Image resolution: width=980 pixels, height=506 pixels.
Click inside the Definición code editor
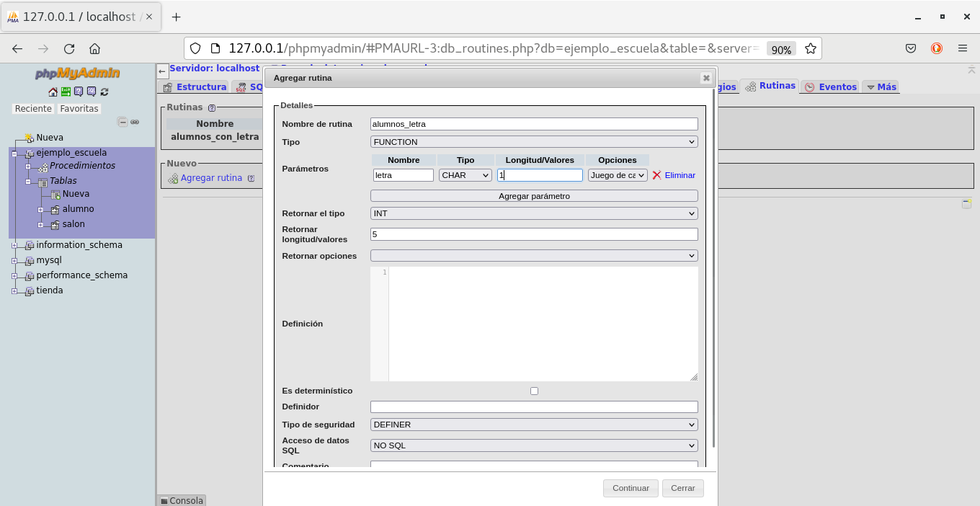click(x=542, y=324)
